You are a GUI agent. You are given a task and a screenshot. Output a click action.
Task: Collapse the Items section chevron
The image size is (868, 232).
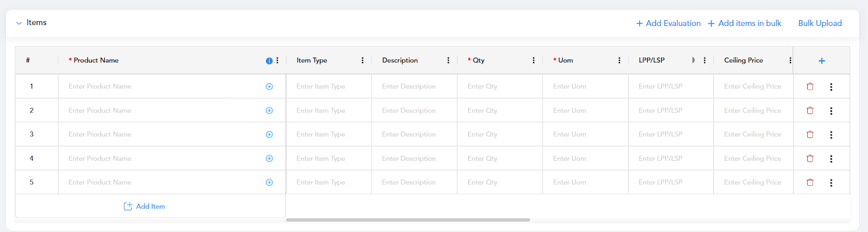(19, 23)
